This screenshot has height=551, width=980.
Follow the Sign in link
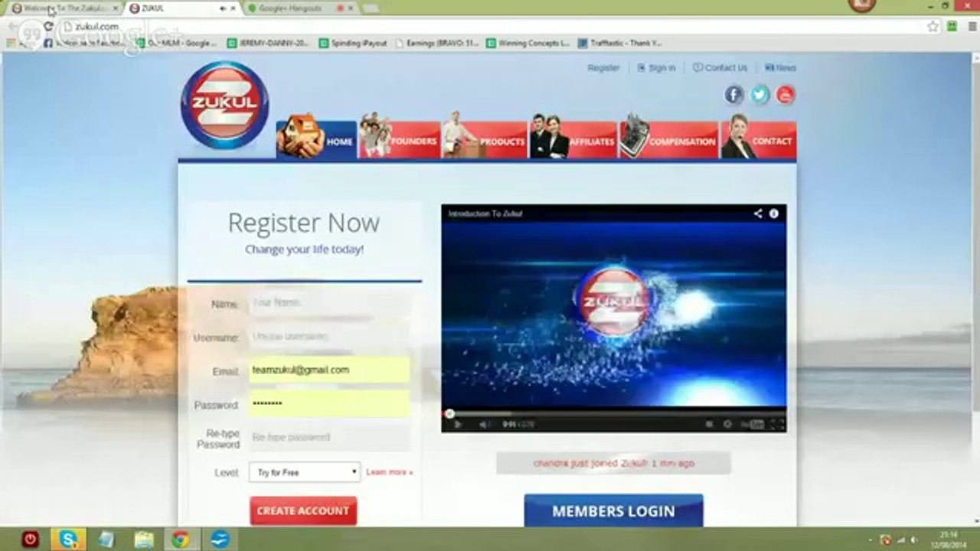656,68
